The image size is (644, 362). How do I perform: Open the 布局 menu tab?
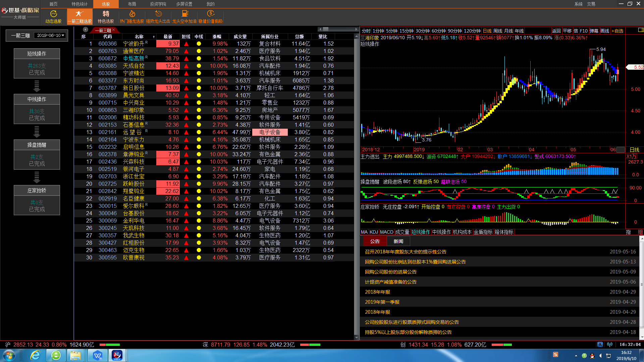click(132, 4)
